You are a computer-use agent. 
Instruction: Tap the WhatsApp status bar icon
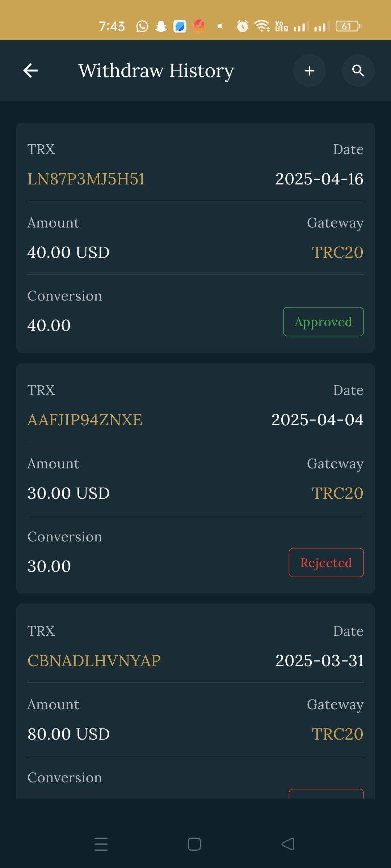(142, 26)
